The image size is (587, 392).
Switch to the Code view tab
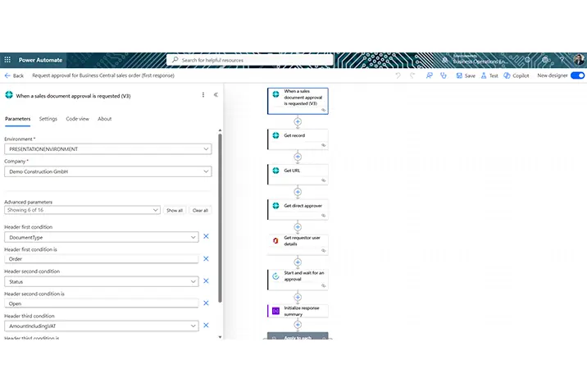78,119
